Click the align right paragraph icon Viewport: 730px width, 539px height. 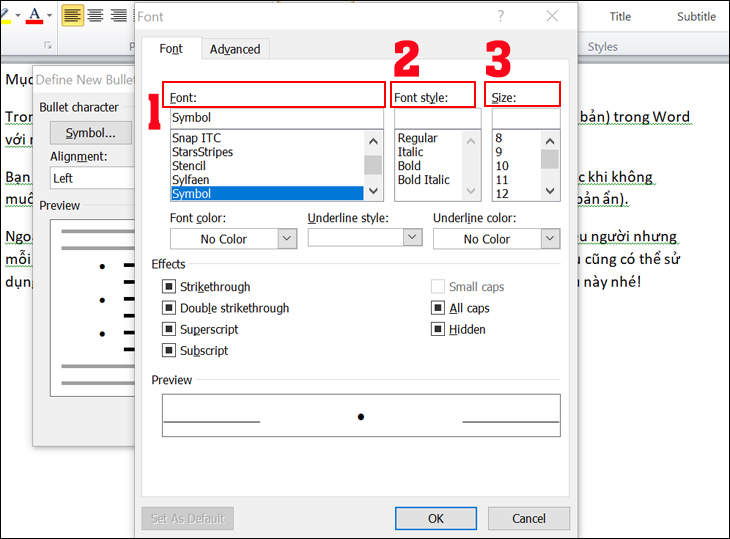coord(119,15)
